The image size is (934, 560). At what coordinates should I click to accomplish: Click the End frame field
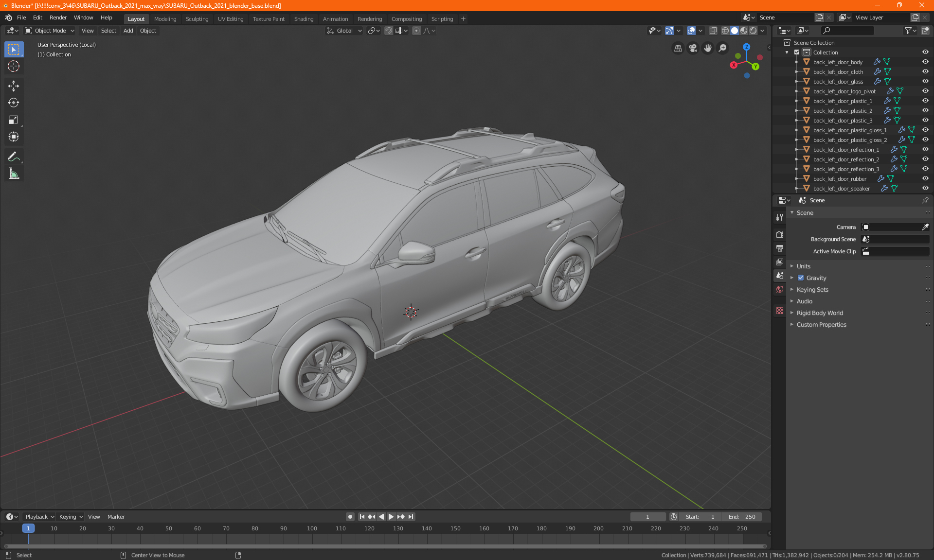[x=742, y=517]
